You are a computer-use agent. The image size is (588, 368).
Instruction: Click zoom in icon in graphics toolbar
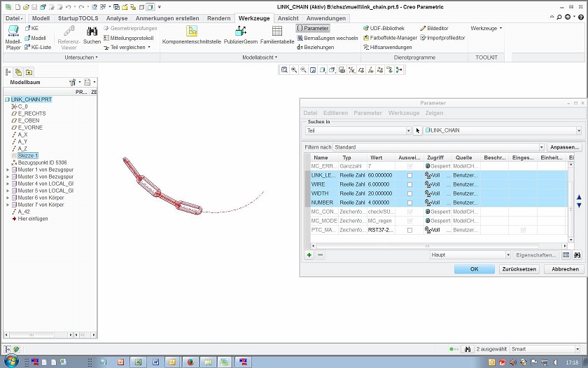coord(294,70)
